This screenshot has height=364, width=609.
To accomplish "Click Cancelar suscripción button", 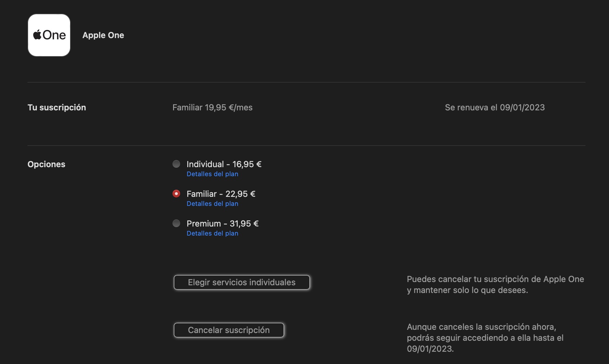I will click(229, 330).
